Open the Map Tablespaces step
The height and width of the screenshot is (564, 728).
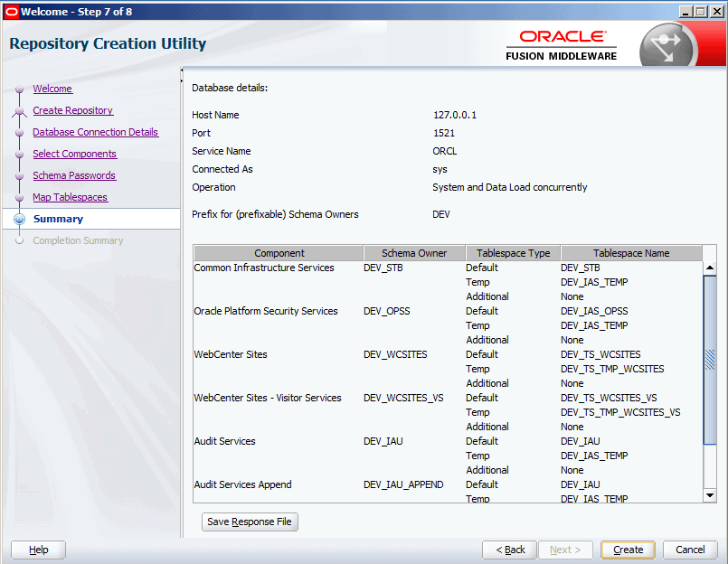pyautogui.click(x=70, y=197)
